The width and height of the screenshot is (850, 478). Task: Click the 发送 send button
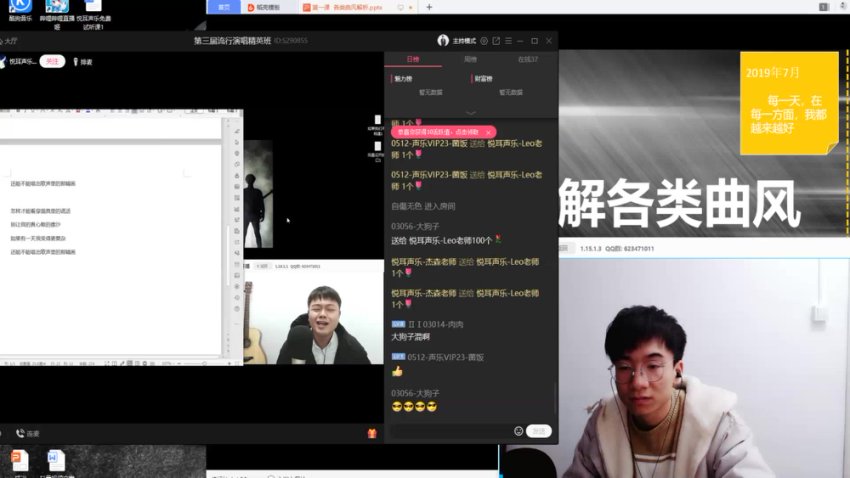[x=538, y=431]
